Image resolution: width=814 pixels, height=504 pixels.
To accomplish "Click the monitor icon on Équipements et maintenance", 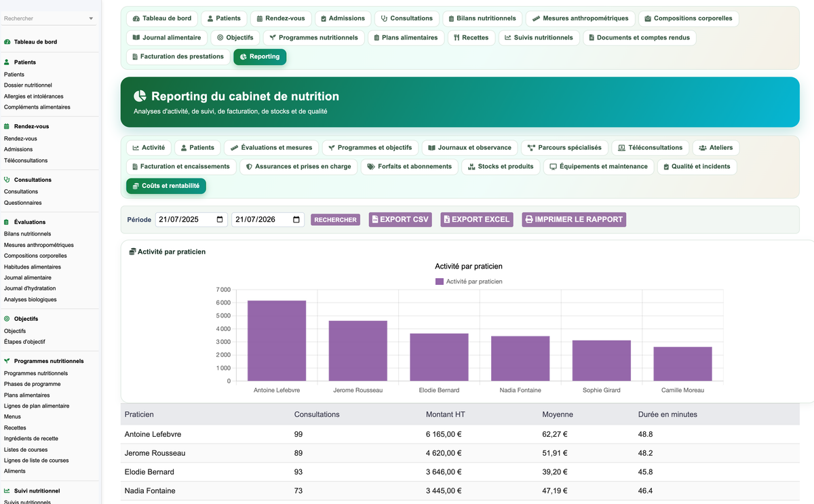I will [x=553, y=166].
